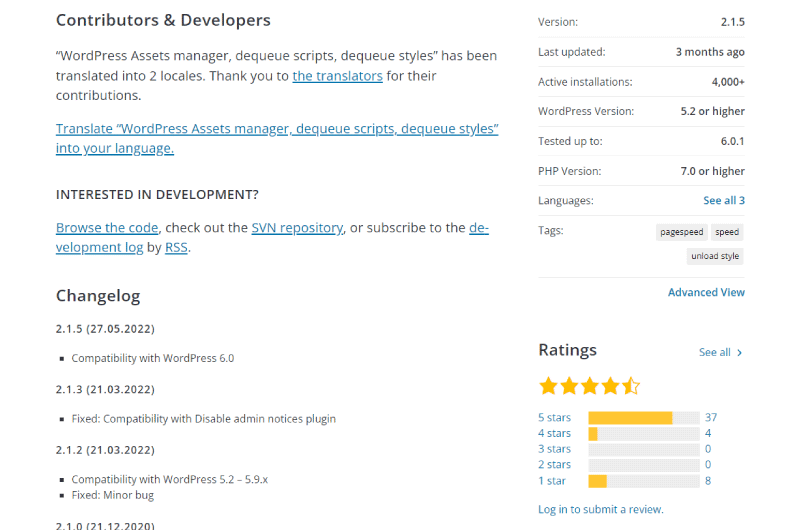Open the 2 stars reviews
800x530 pixels.
point(554,465)
